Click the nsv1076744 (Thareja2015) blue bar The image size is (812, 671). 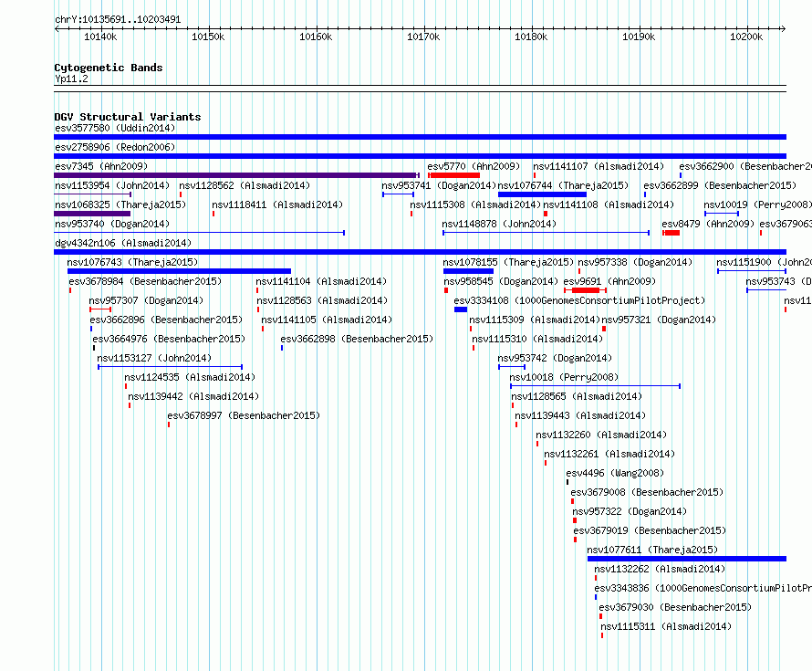[542, 194]
